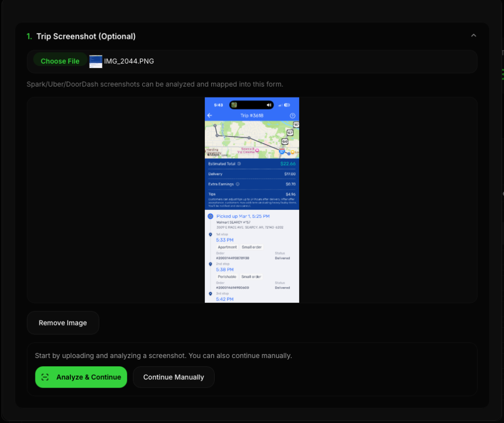
Task: Click the 2nd stop map pin icon
Action: [211, 264]
